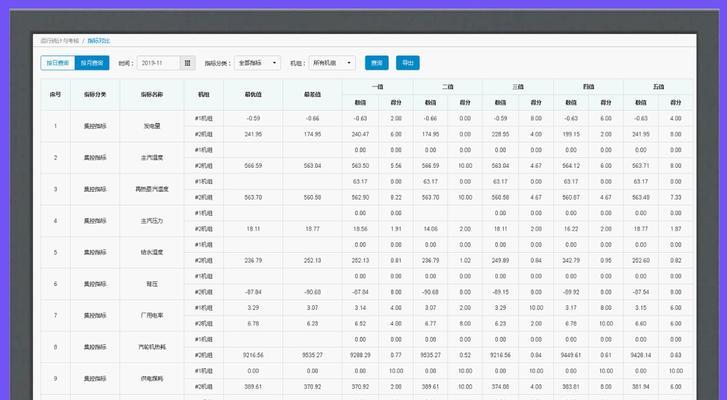Click the 五值 group header
Image resolution: width=727 pixels, height=400 pixels.
[658, 87]
